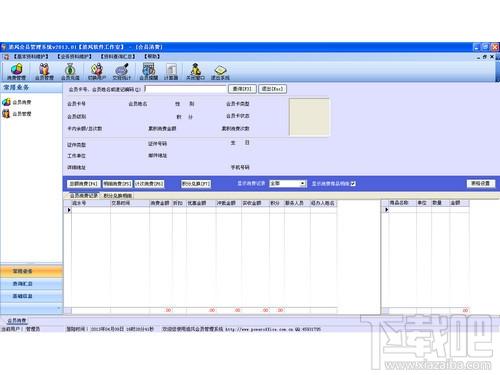Select the 切换用户 toolbar icon
500x375 pixels.
[x=97, y=72]
